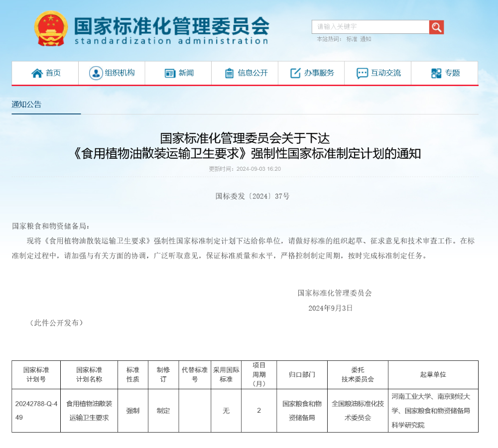Click the site title 国家标准化管理委员会
The height and width of the screenshot is (448, 498).
tap(171, 26)
